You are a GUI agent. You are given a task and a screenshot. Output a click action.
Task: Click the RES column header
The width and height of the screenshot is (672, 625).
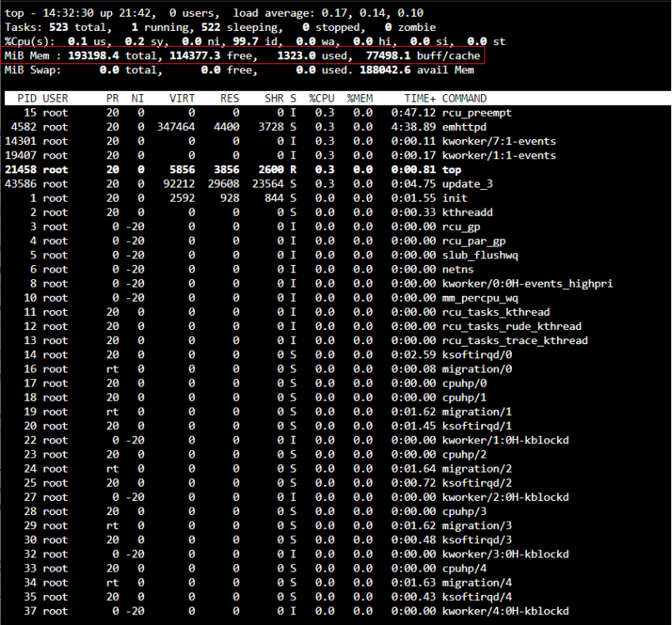pos(230,98)
